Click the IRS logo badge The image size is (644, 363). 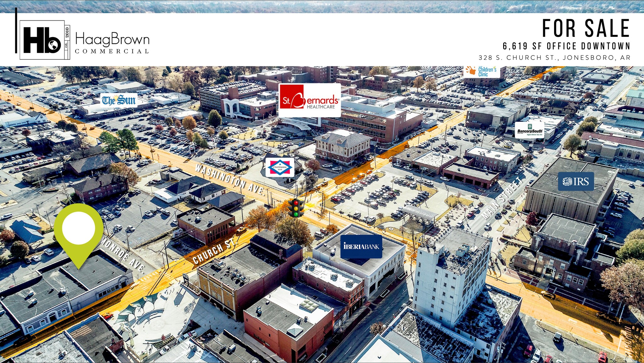[x=576, y=181]
